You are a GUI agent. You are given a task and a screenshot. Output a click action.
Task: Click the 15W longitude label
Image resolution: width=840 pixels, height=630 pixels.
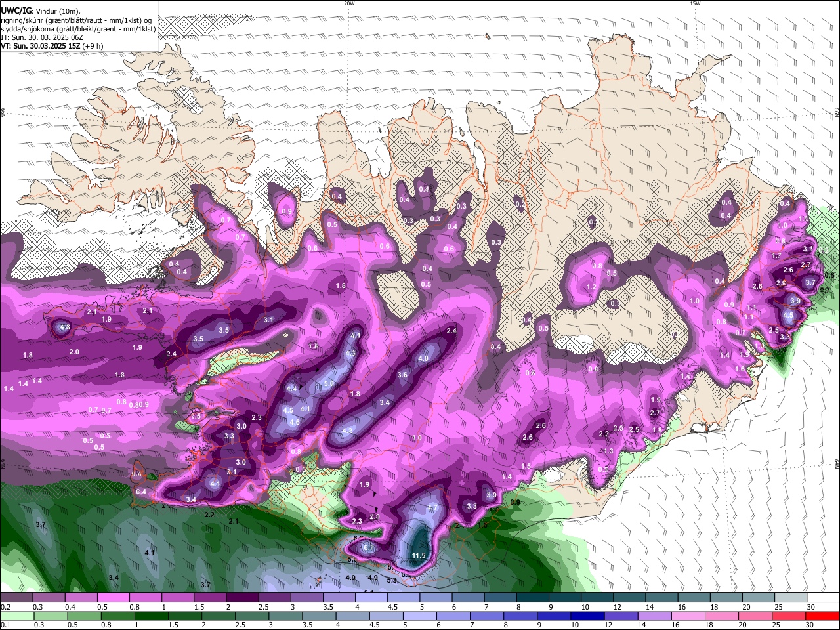tap(695, 3)
